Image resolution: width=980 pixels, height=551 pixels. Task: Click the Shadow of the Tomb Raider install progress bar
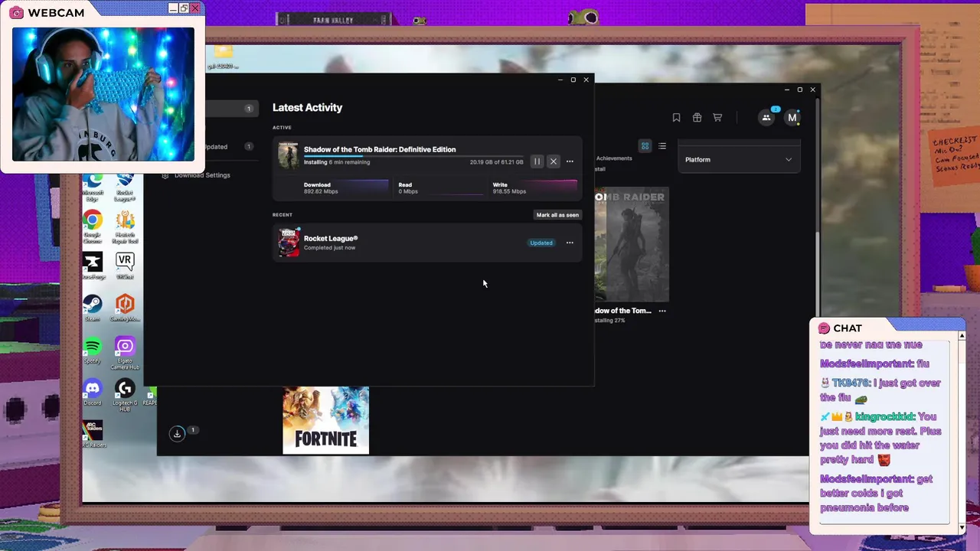[x=413, y=156]
